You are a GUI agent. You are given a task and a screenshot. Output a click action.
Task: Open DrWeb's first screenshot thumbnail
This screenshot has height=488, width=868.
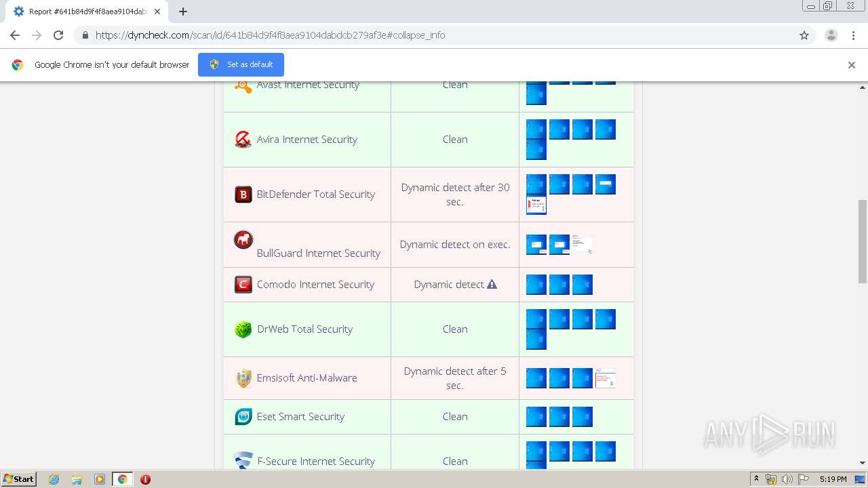(x=536, y=319)
